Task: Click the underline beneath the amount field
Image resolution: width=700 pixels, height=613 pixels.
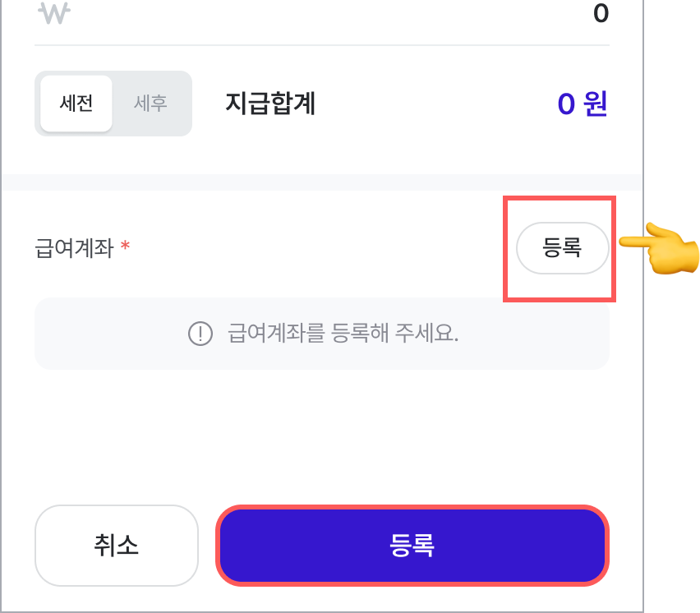Action: 322,45
